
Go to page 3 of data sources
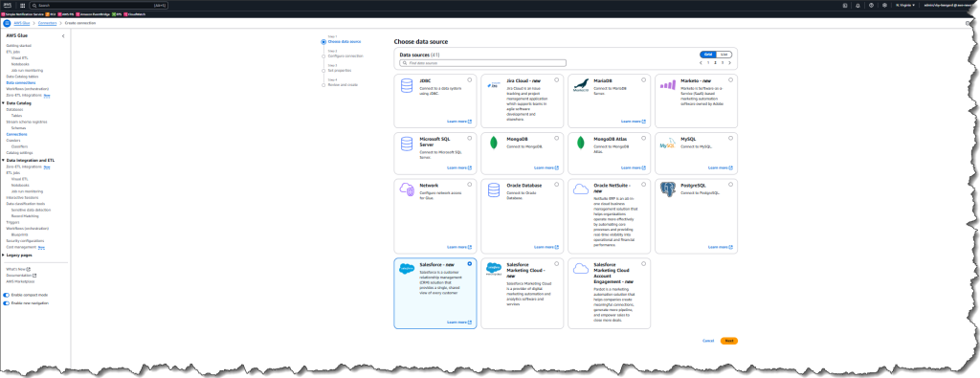coord(722,62)
